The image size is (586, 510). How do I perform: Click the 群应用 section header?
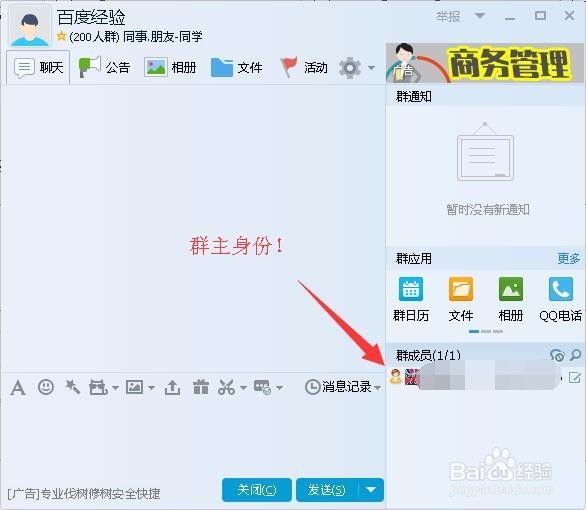tap(414, 259)
